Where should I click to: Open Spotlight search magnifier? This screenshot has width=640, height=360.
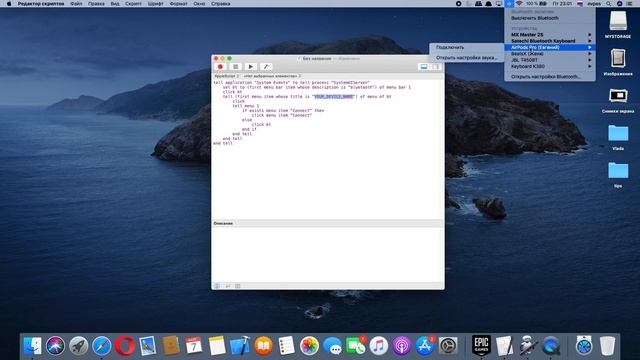tap(609, 4)
